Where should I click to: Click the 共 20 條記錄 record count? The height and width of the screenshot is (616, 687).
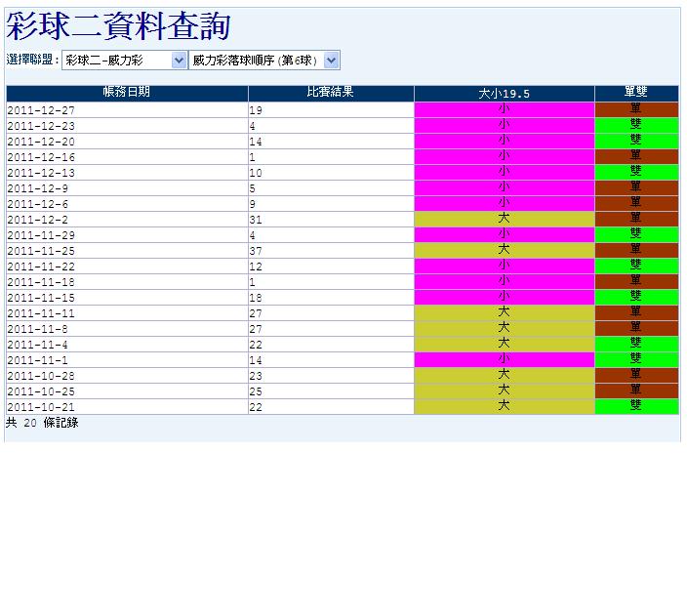pos(42,423)
